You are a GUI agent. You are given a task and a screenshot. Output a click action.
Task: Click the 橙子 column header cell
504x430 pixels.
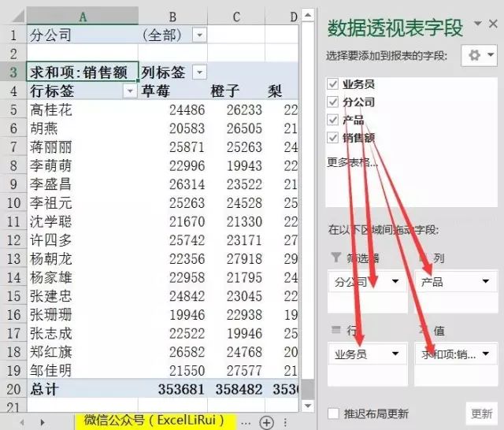coord(236,91)
